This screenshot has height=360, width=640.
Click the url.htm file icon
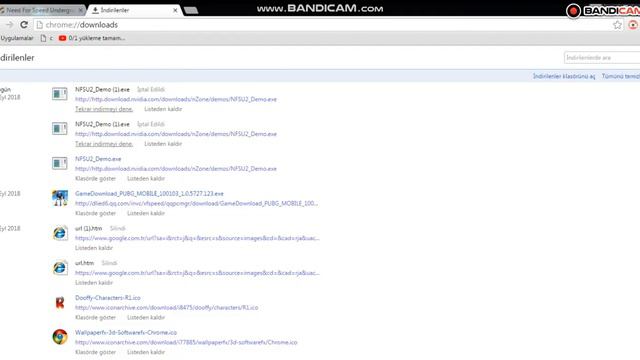pos(60,268)
